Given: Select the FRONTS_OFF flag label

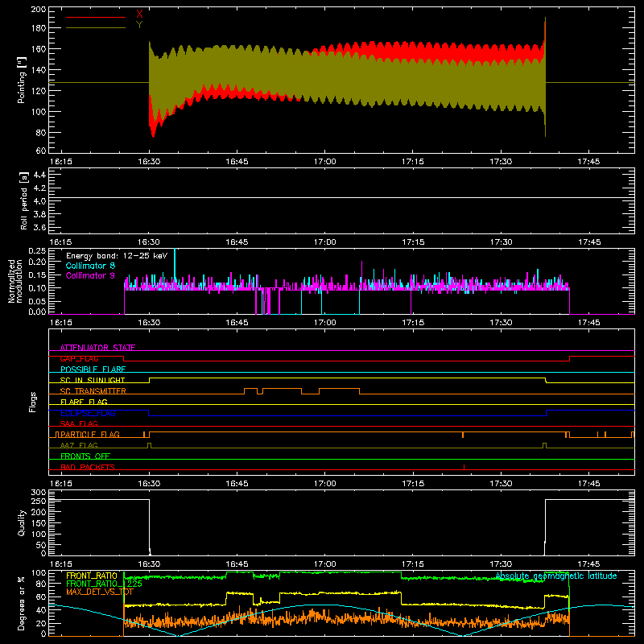Looking at the screenshot, I should tap(85, 456).
